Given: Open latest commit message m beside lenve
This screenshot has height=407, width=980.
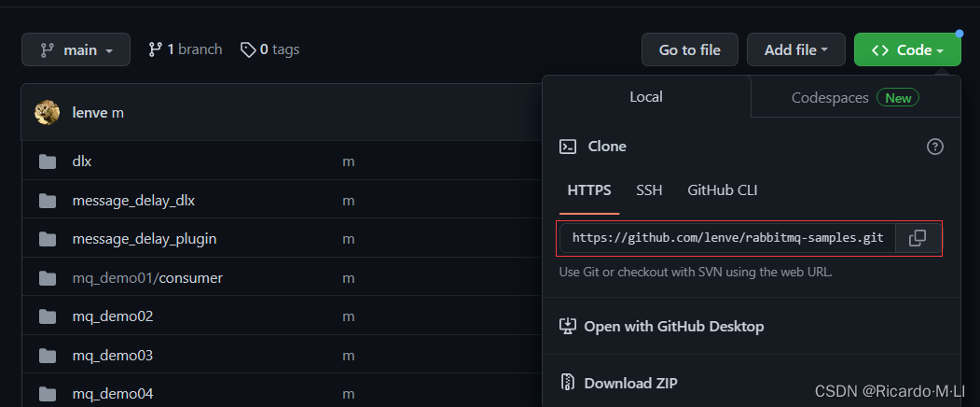Looking at the screenshot, I should click(117, 113).
